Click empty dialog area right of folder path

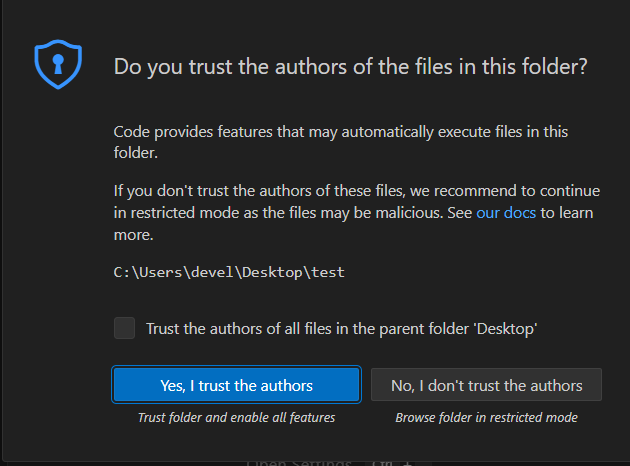coord(480,272)
